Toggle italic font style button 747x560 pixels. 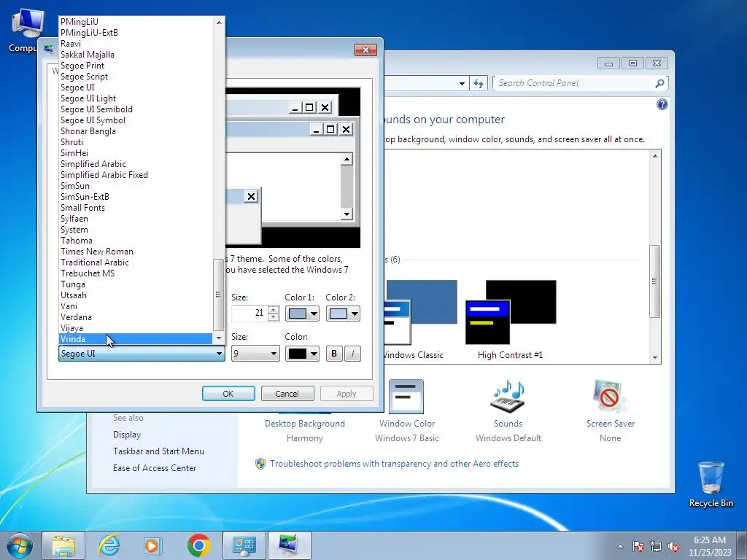click(352, 354)
